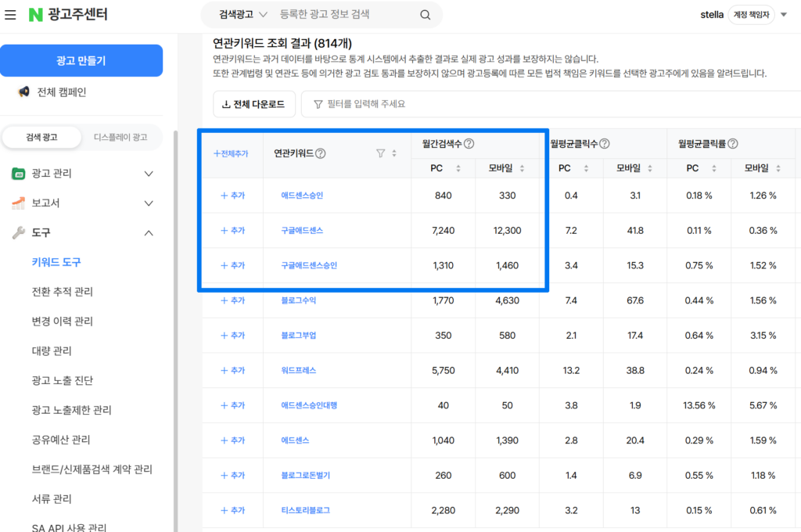Click the help icon beside 연관키워드
Image resolution: width=801 pixels, height=532 pixels.
point(320,153)
